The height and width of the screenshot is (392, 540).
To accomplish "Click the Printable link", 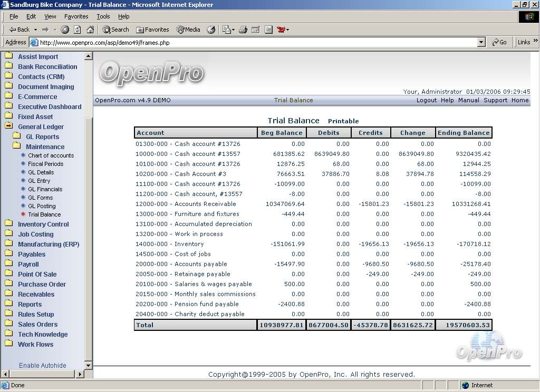I will point(343,121).
